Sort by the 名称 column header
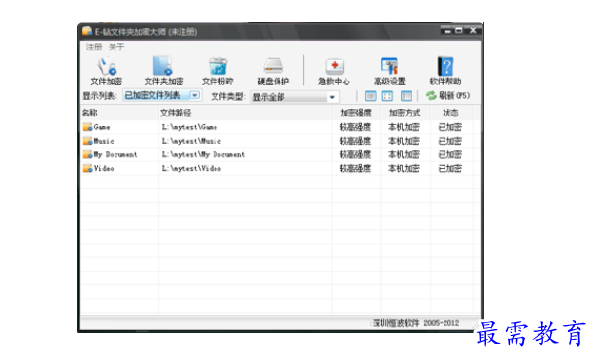The height and width of the screenshot is (364, 594). [x=119, y=113]
